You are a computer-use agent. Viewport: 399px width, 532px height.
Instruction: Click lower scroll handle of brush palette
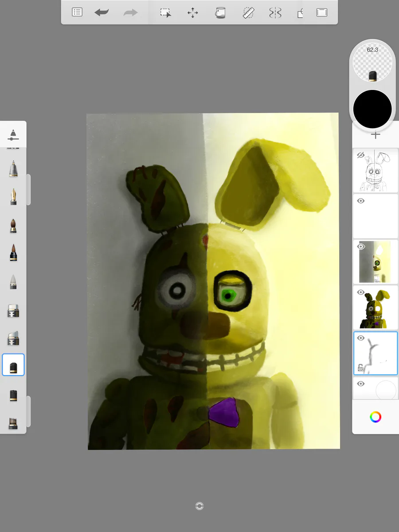[29, 411]
